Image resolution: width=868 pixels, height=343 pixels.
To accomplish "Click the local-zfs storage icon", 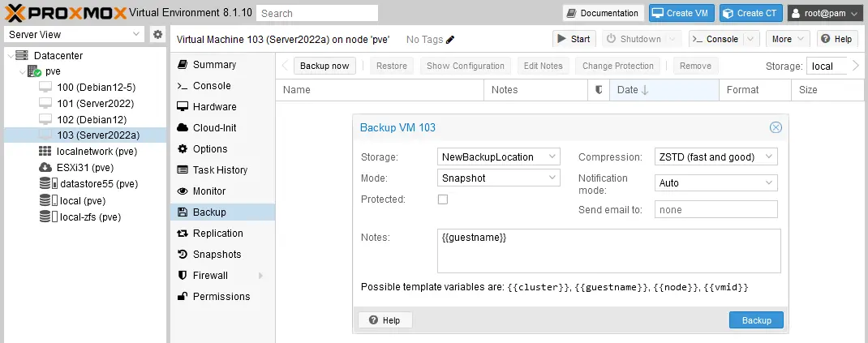I will coord(48,217).
